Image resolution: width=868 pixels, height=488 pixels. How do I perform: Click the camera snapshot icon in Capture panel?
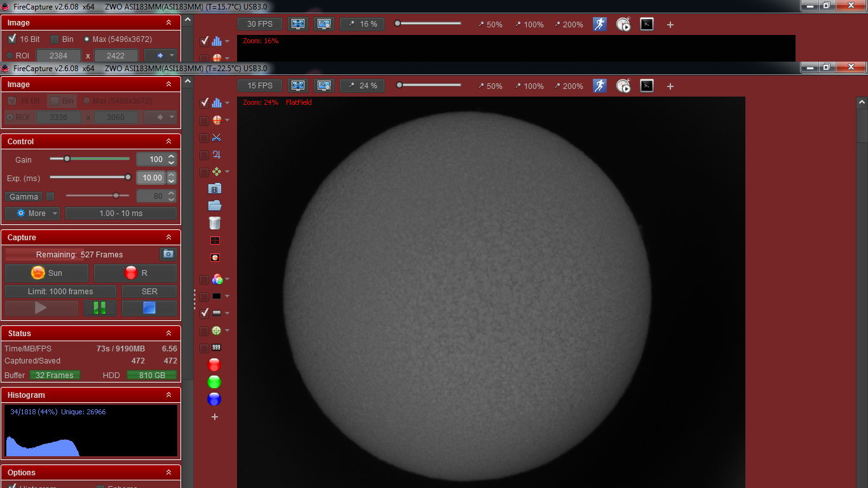168,254
